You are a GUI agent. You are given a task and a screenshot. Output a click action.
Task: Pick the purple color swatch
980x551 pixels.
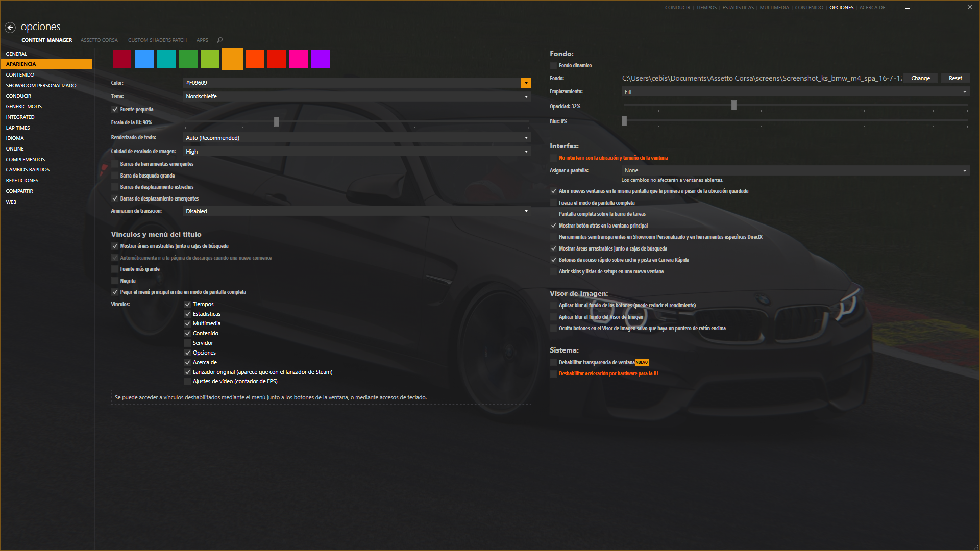point(321,59)
